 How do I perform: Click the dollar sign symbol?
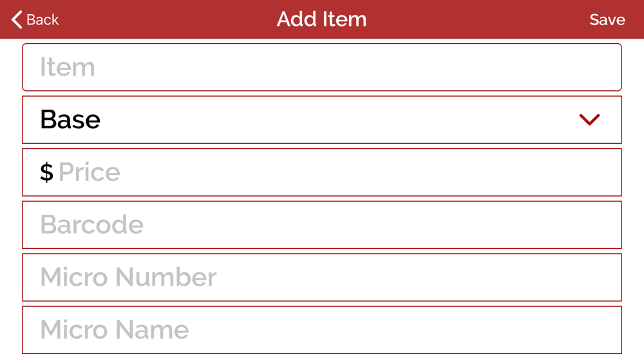(46, 172)
